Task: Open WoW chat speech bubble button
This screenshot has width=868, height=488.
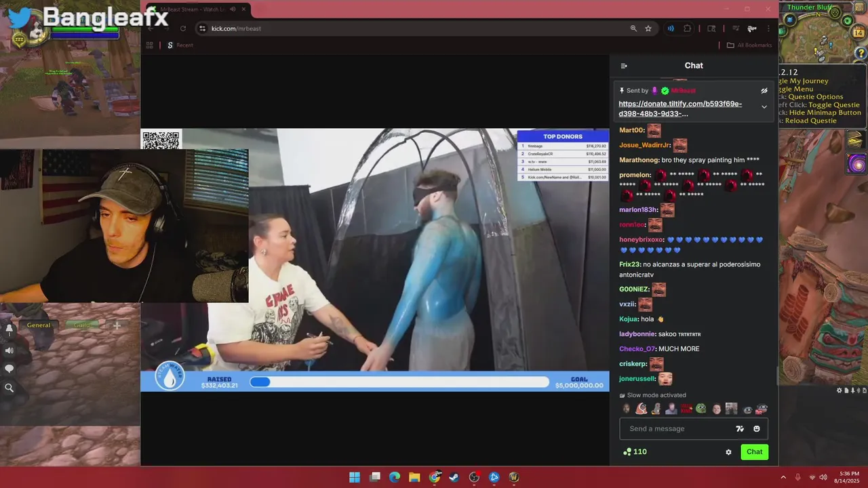Action: click(x=9, y=369)
